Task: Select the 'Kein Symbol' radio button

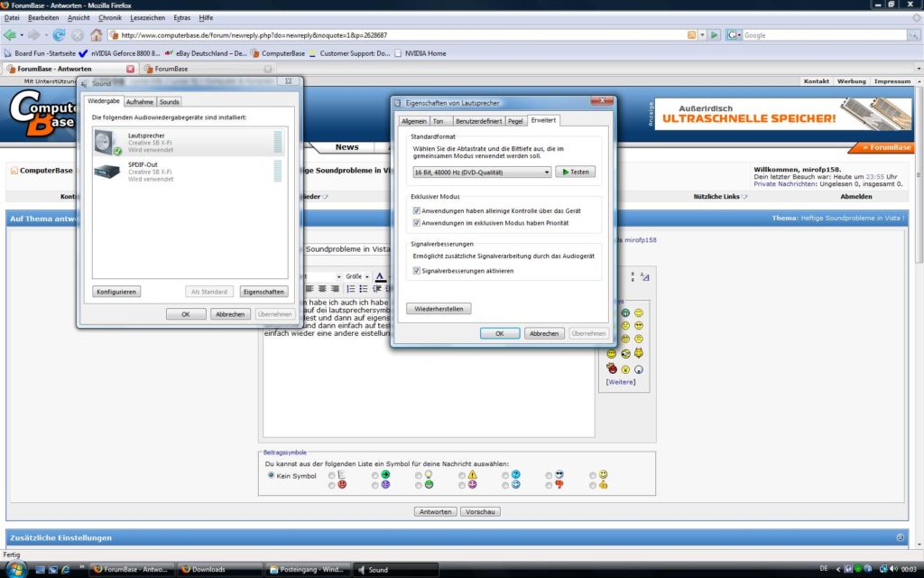Action: (x=271, y=475)
